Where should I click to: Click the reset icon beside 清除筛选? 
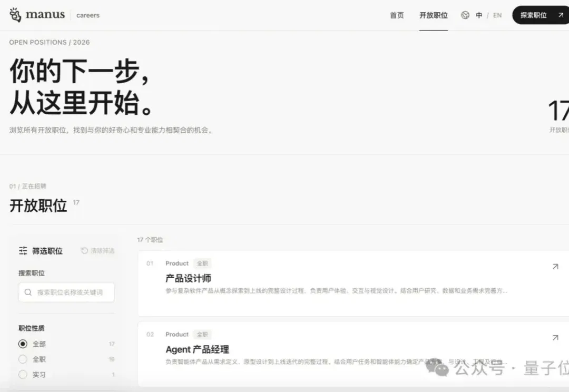[84, 251]
